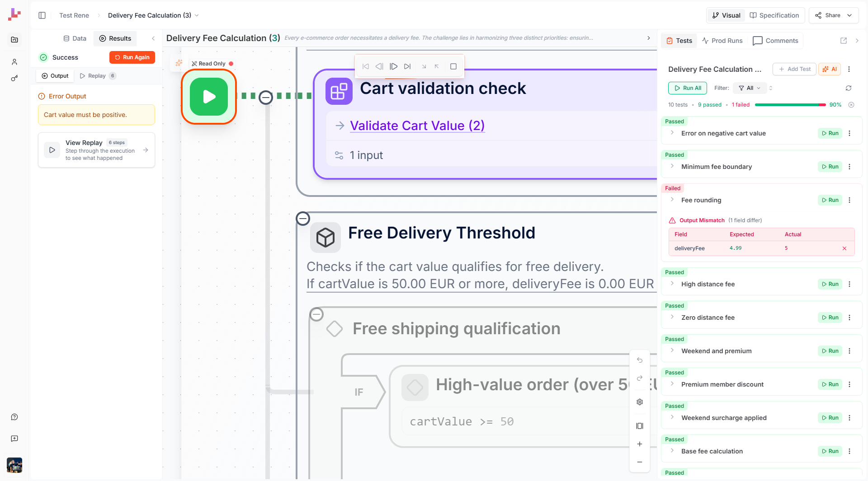Viewport: 868px width, 481px height.
Task: Open the Prod Runs tab
Action: click(722, 41)
